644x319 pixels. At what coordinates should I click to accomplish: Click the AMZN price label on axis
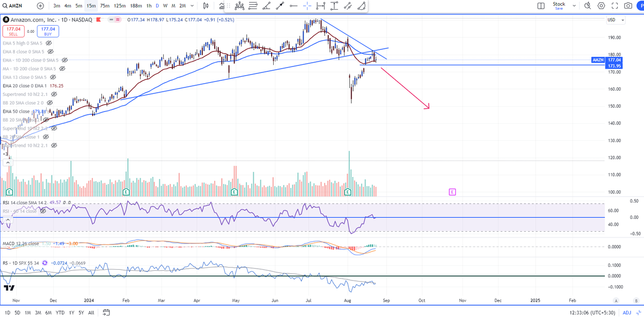tap(598, 61)
